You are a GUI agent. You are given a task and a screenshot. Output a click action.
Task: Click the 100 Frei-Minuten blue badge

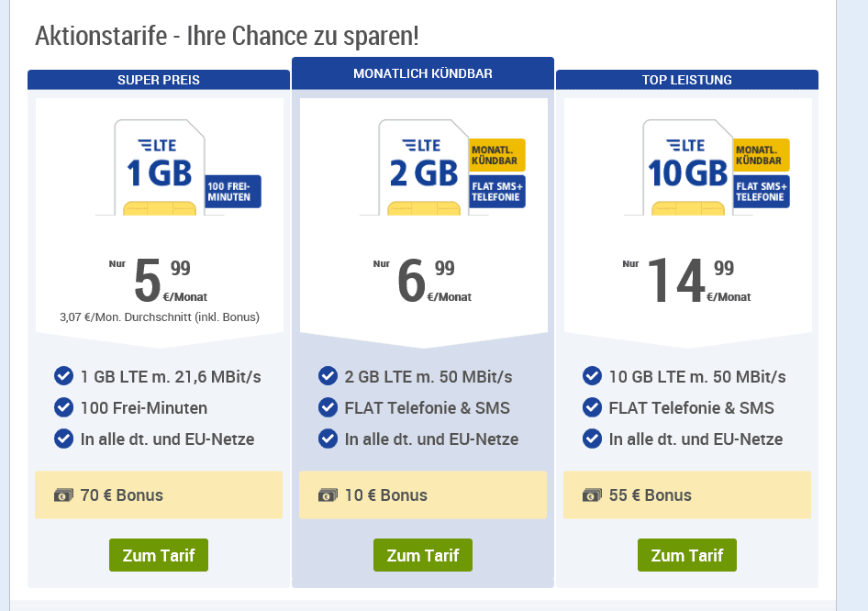233,192
